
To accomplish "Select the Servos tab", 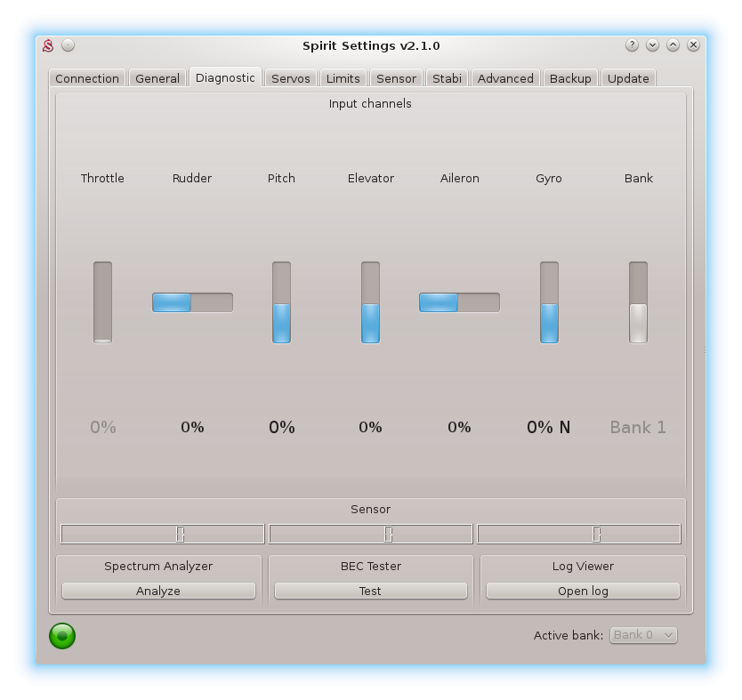I will tap(291, 78).
